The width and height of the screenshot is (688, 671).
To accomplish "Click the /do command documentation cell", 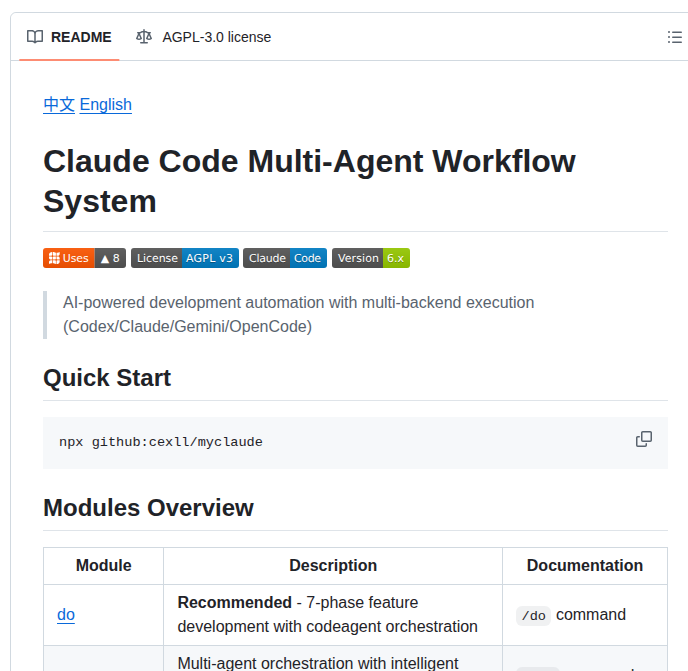I will click(572, 615).
